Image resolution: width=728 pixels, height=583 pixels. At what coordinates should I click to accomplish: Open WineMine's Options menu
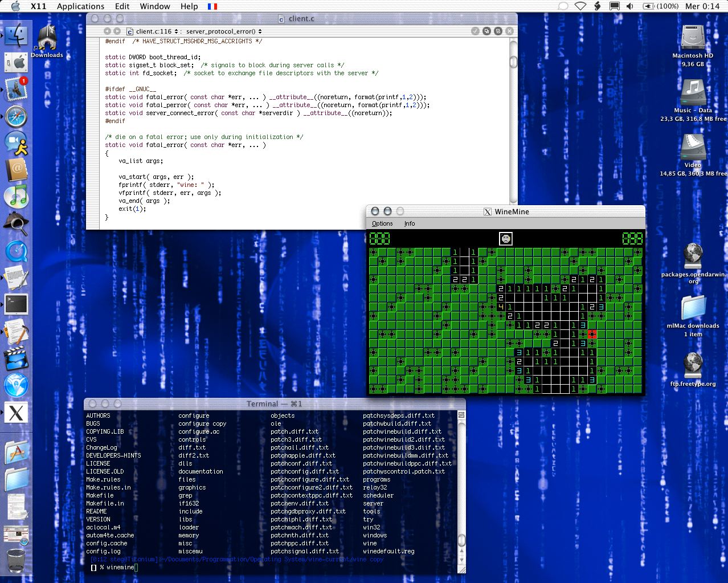pos(382,223)
